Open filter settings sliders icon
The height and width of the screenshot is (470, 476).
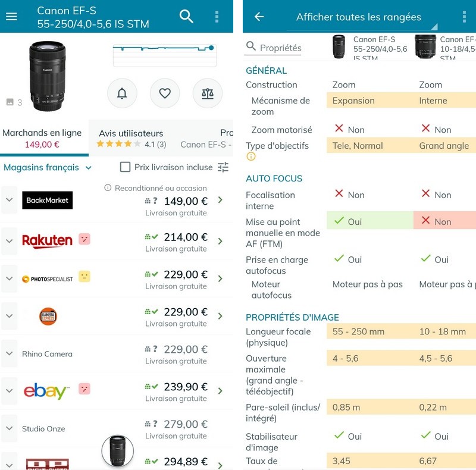tap(223, 167)
